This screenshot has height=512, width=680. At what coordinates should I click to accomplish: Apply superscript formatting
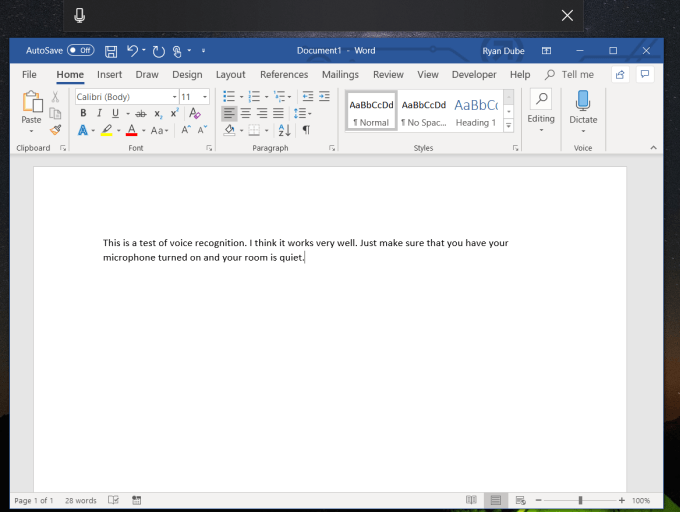(x=174, y=113)
